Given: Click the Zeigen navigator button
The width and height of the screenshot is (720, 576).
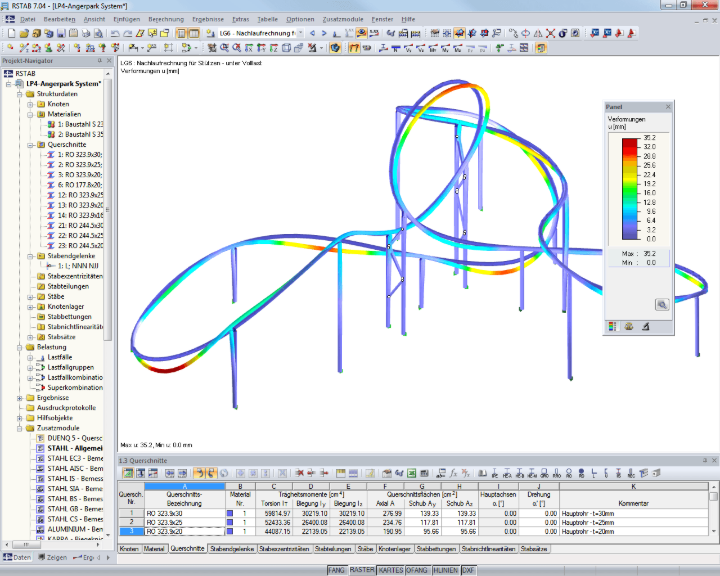Looking at the screenshot, I should (53, 557).
